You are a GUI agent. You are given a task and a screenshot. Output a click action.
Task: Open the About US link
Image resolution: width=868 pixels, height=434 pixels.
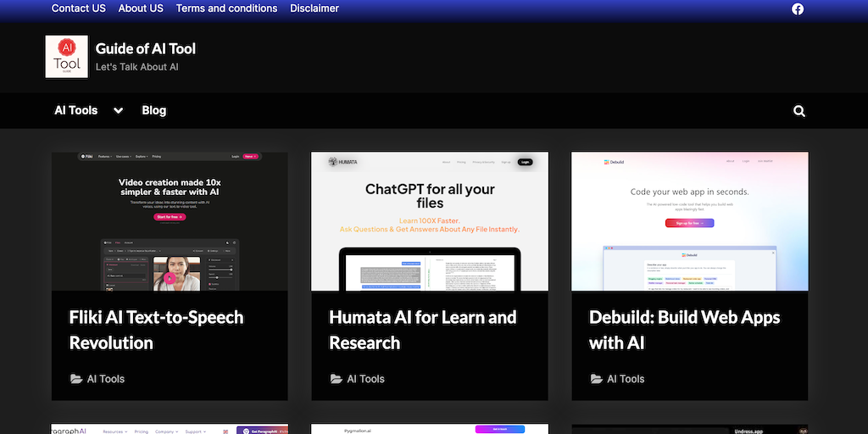pos(141,8)
